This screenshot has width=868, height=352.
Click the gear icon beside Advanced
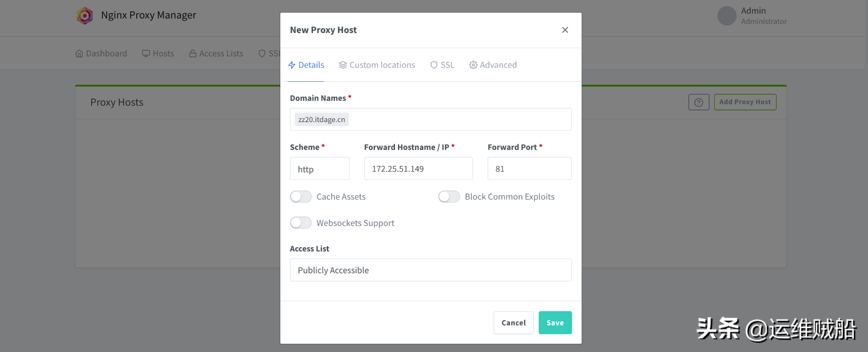473,64
